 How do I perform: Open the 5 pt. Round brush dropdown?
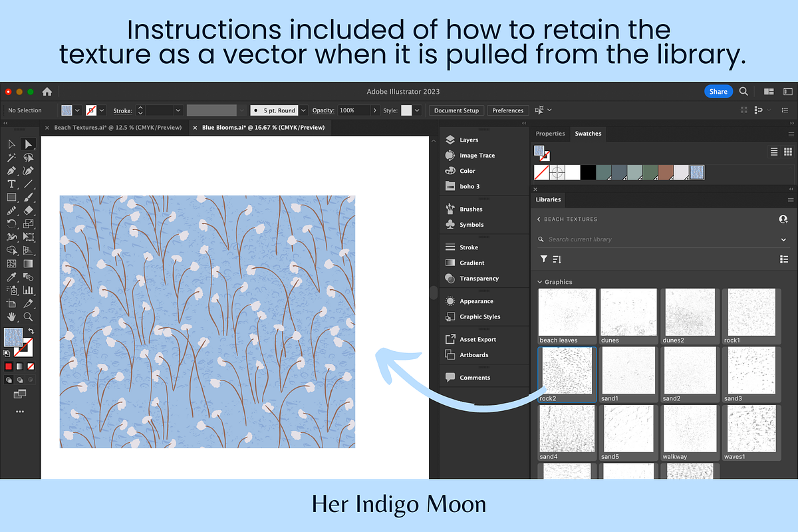[x=304, y=110]
